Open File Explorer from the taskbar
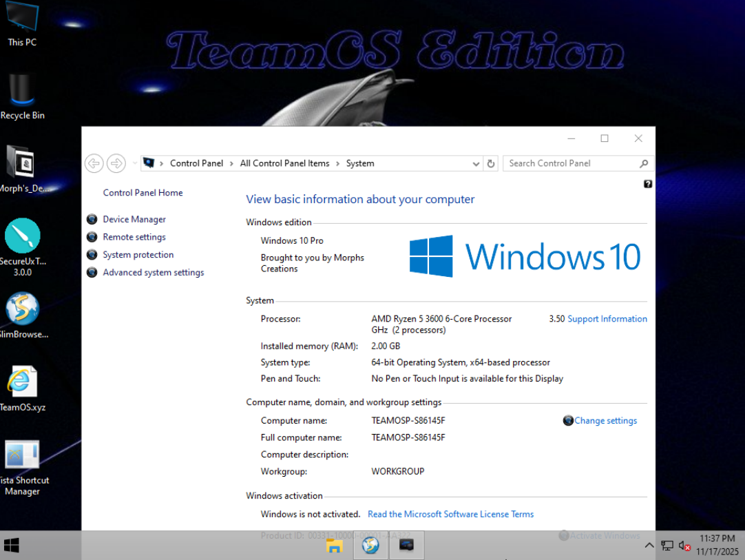Screen dimensions: 745x560 [x=335, y=546]
